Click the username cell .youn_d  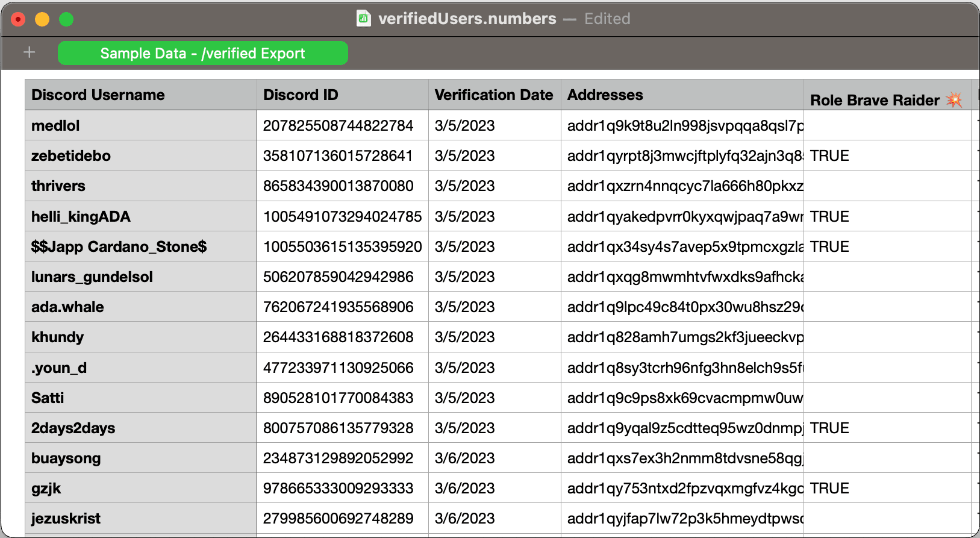[x=141, y=368]
